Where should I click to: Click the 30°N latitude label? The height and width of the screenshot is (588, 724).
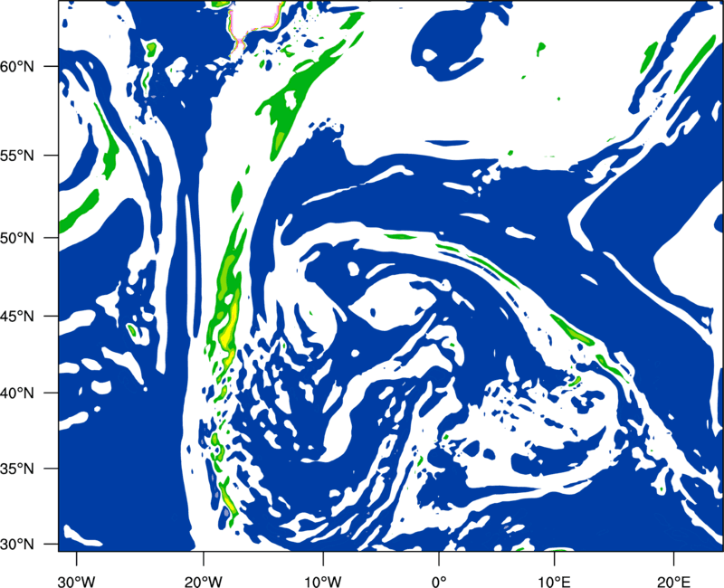(x=17, y=545)
